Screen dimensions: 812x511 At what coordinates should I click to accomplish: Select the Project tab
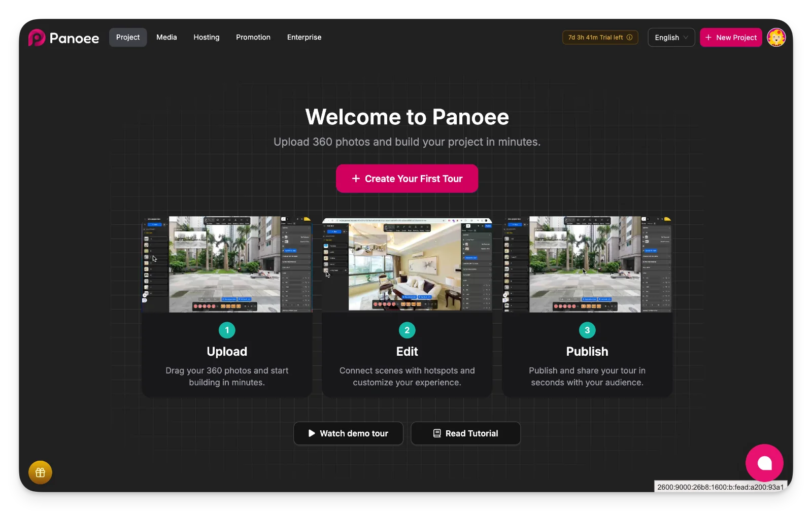click(x=128, y=38)
